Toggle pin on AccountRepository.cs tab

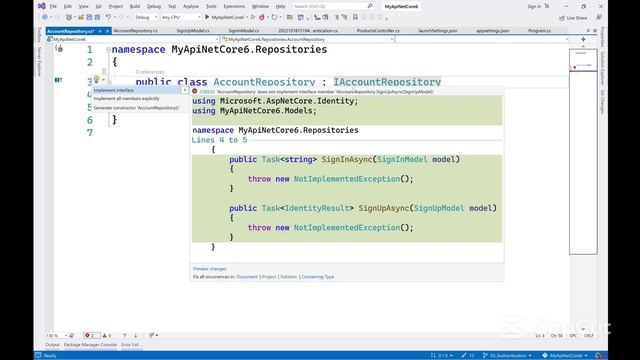click(100, 31)
